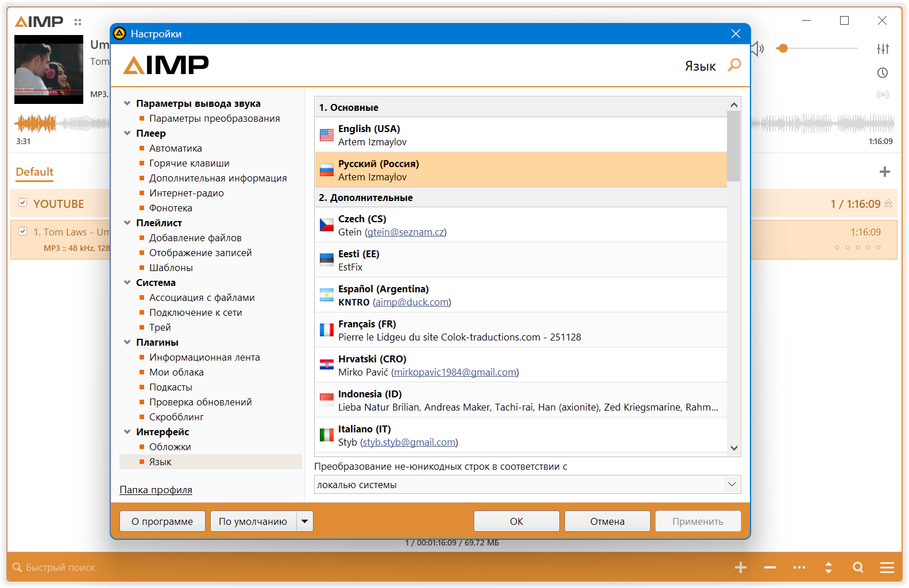
Task: Click the Estonian flag icon
Action: coord(327,260)
